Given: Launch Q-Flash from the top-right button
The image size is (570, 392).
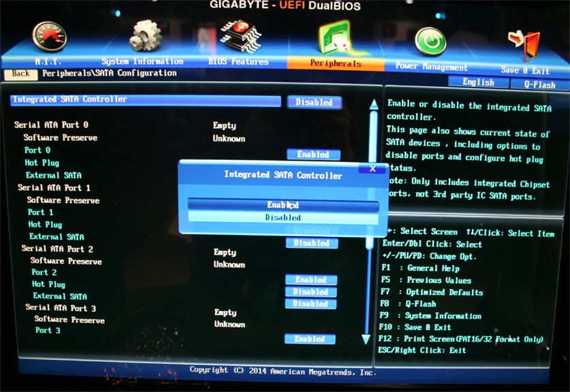Looking at the screenshot, I should tap(540, 84).
